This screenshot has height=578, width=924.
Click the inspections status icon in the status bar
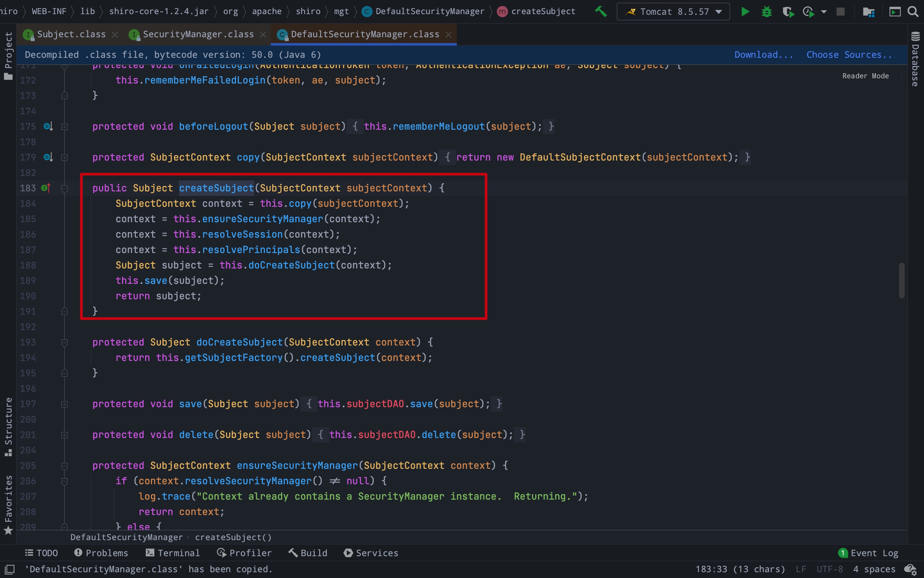coord(910,569)
